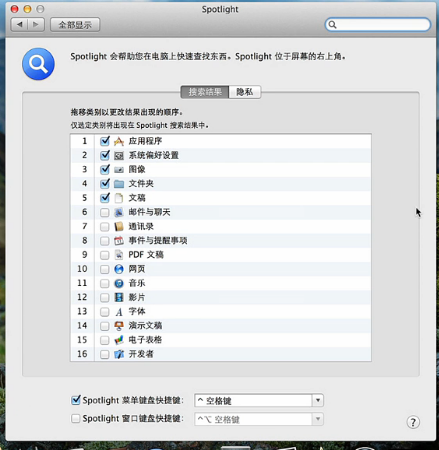
Task: Enable the 开发者 checkbox
Action: pyautogui.click(x=105, y=354)
